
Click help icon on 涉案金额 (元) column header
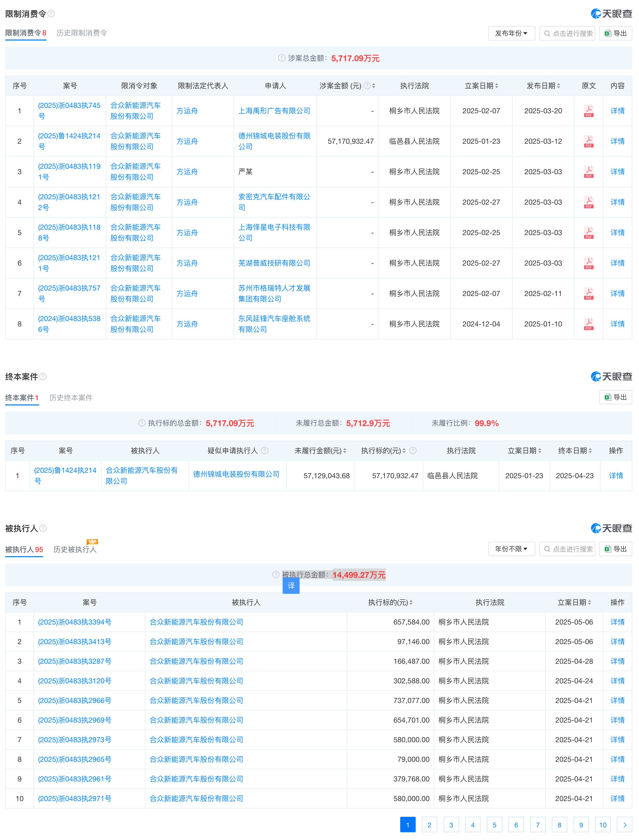367,86
